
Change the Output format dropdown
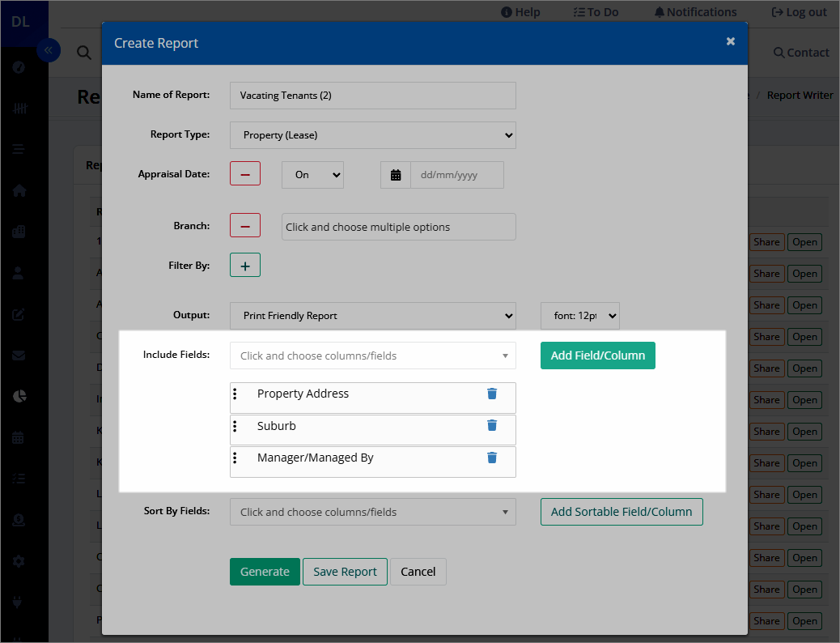[372, 316]
